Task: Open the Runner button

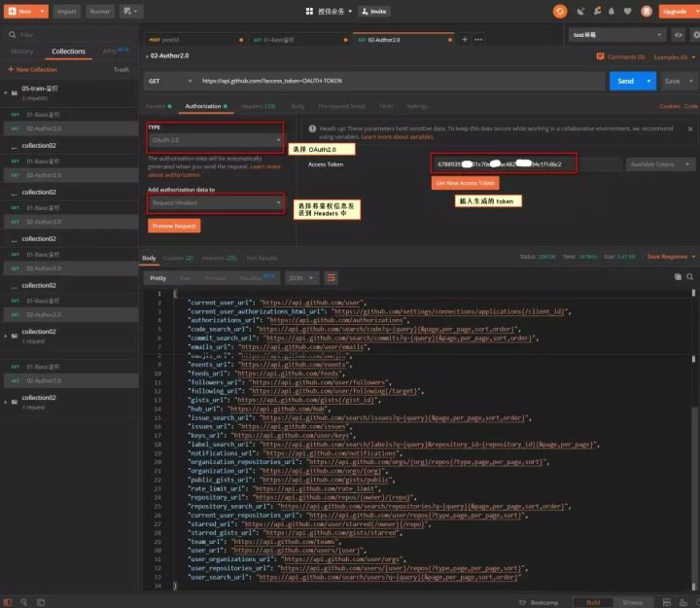Action: (100, 11)
